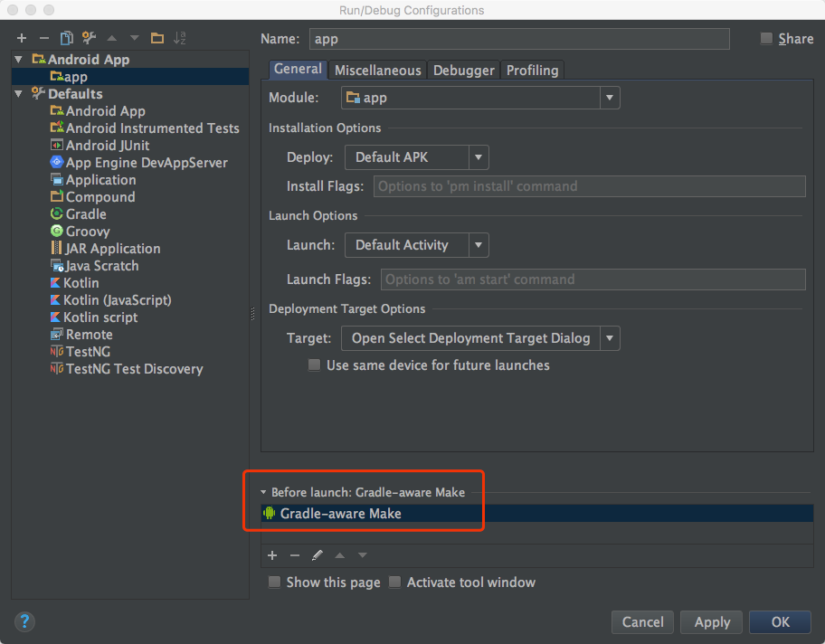Select Kotlin (JavaScript) defaults entry
Image resolution: width=825 pixels, height=644 pixels.
click(110, 300)
